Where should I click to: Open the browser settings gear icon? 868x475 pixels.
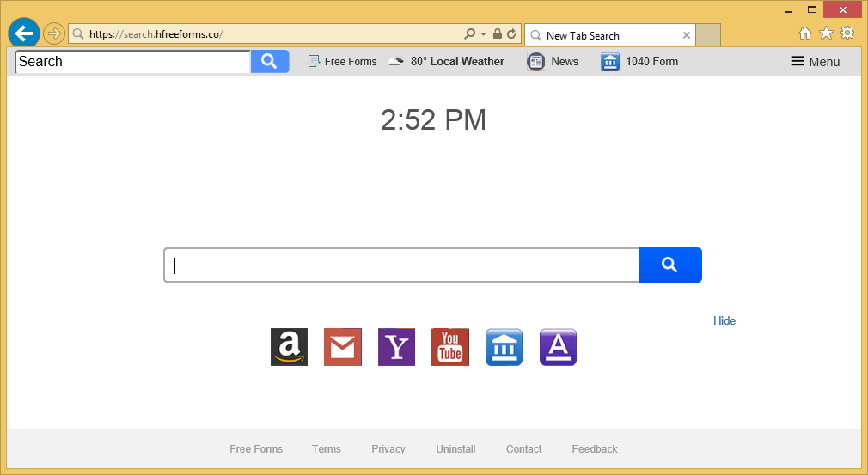tap(847, 33)
